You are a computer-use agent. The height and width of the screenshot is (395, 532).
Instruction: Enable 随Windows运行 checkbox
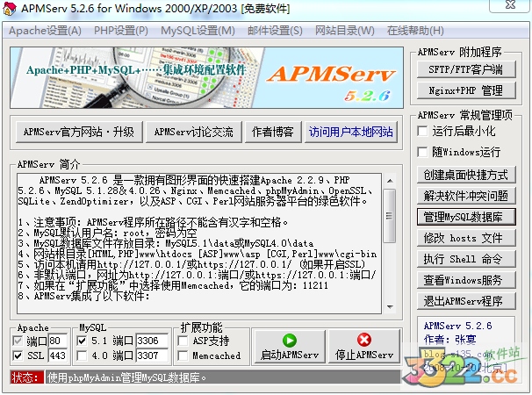pos(422,152)
